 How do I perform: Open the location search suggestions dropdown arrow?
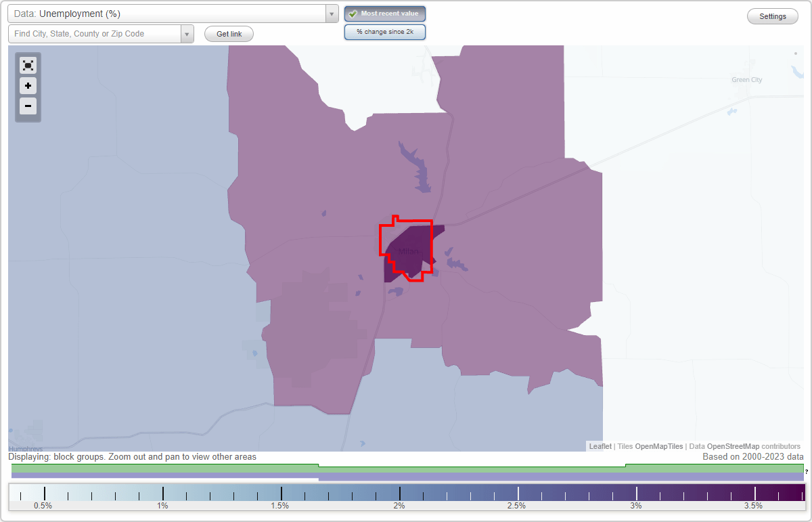tap(187, 33)
